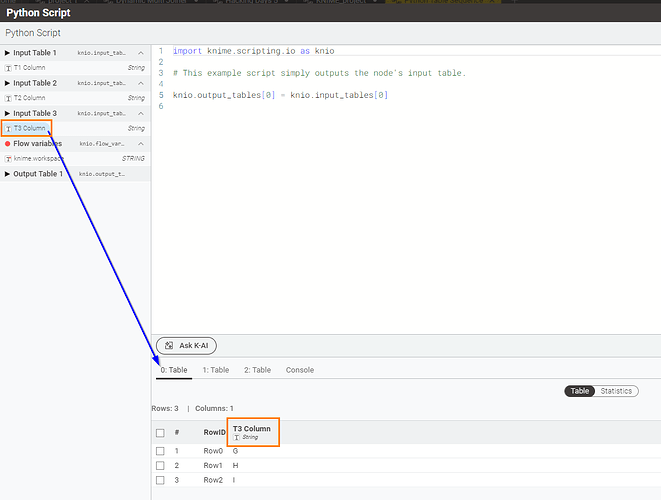Toggle the select-all rows header checkbox
Screen dimensions: 661x500
pyautogui.click(x=160, y=433)
